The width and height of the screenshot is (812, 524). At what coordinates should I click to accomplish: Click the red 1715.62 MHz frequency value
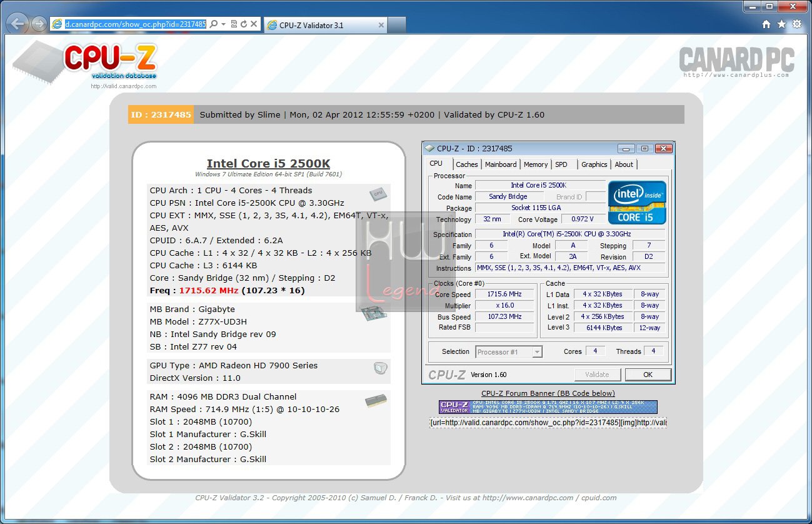coord(209,290)
